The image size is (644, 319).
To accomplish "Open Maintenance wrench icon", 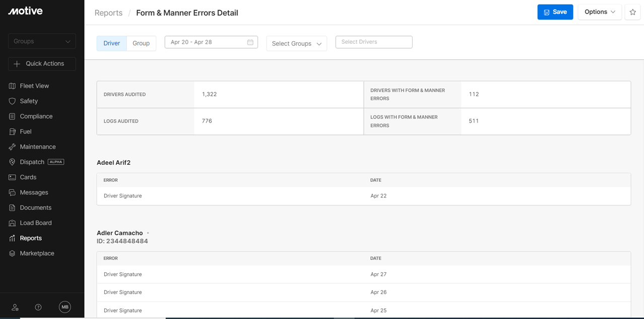I will [13, 147].
